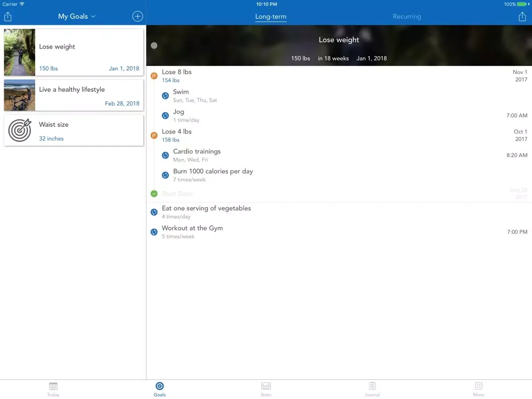Tap the target icon beside the Lose weight header
The image size is (532, 399).
tap(154, 45)
